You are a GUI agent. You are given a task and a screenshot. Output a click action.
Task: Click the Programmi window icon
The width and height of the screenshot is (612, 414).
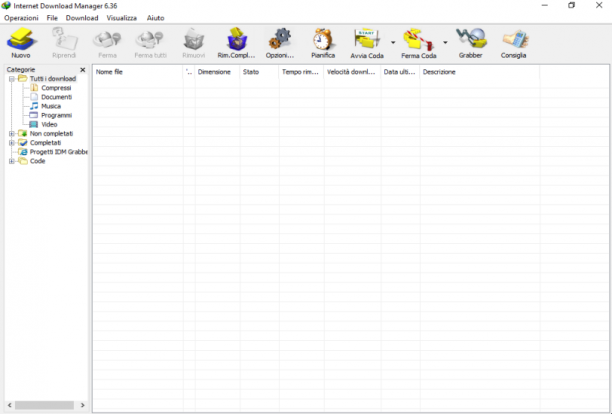pos(34,115)
